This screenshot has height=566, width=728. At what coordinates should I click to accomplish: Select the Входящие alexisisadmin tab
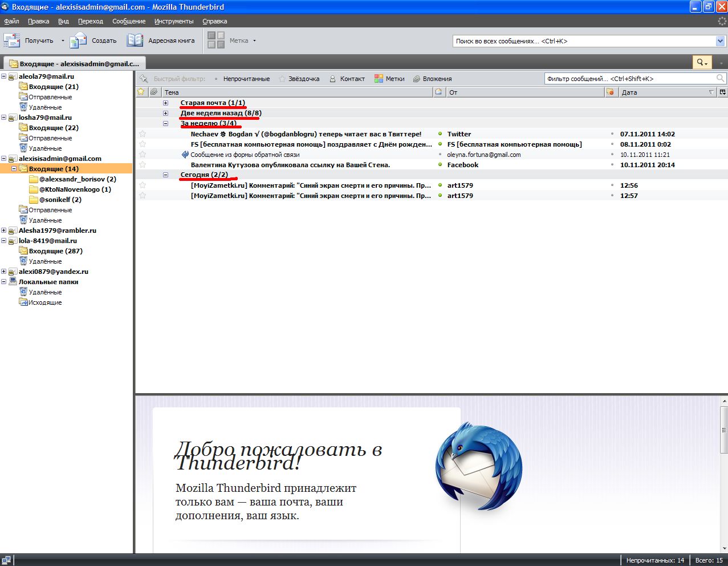(x=74, y=63)
